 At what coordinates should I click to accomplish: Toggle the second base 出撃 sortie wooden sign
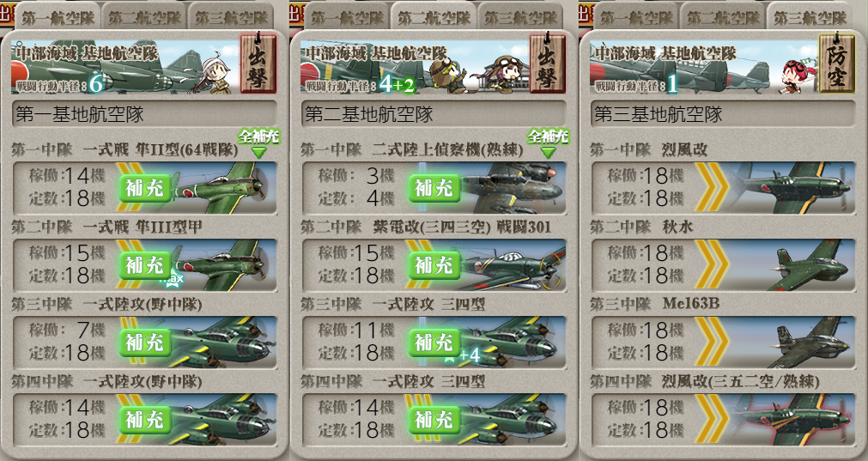(x=547, y=63)
